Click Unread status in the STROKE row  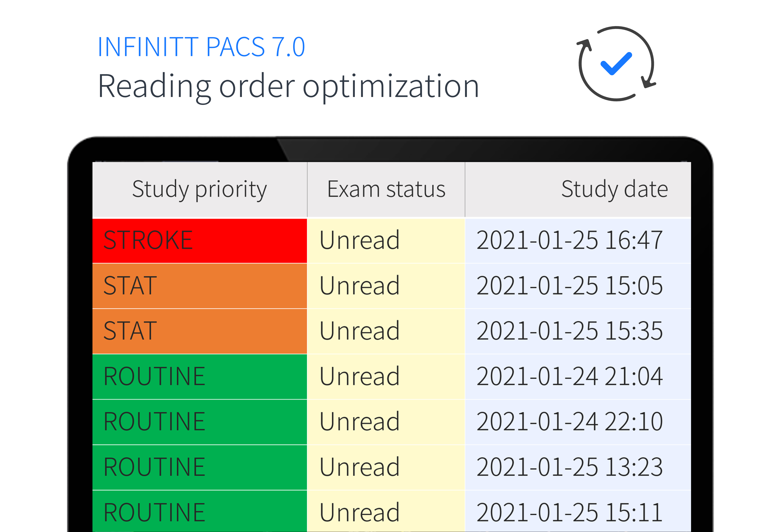click(359, 240)
